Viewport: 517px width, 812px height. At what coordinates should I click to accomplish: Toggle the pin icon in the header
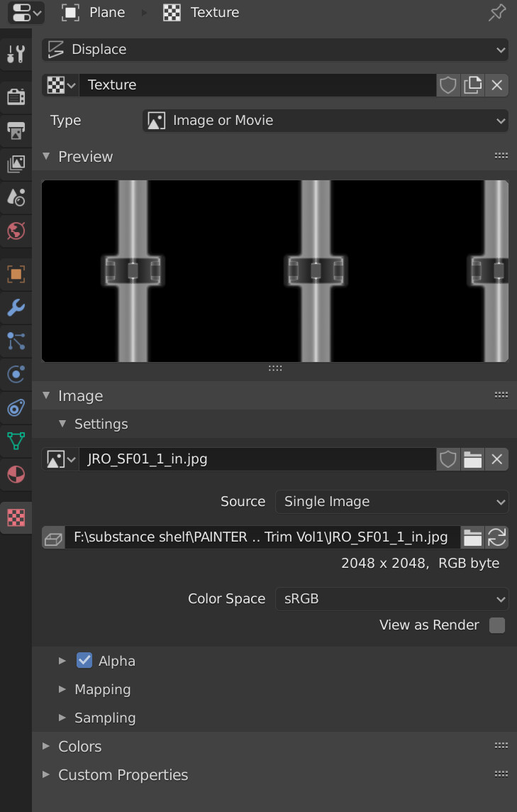click(497, 13)
